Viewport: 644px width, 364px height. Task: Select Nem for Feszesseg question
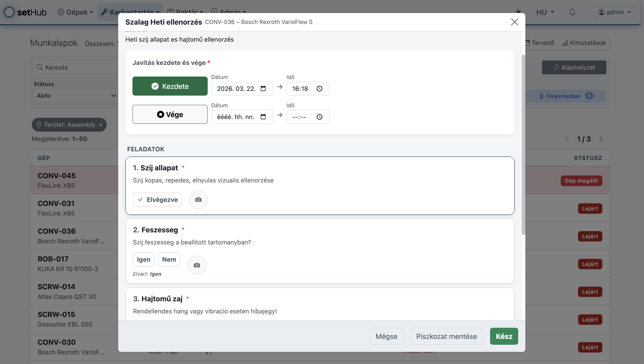[x=169, y=259]
